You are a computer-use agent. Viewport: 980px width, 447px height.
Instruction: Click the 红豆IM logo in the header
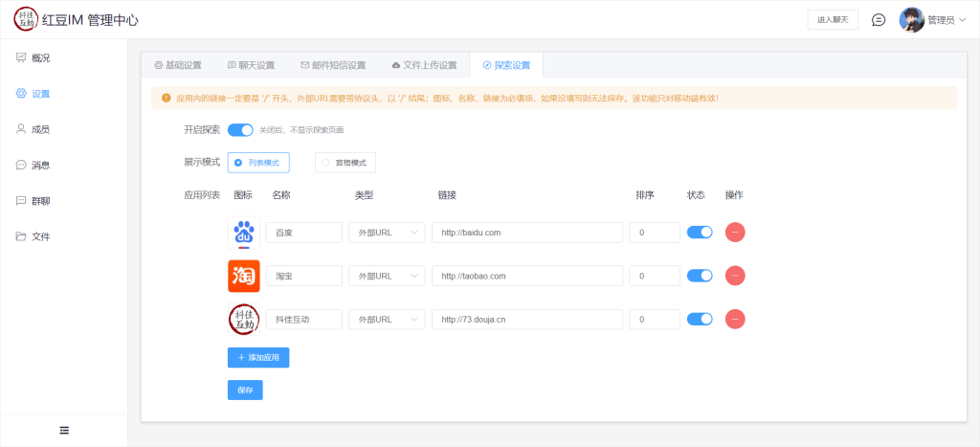tap(26, 20)
